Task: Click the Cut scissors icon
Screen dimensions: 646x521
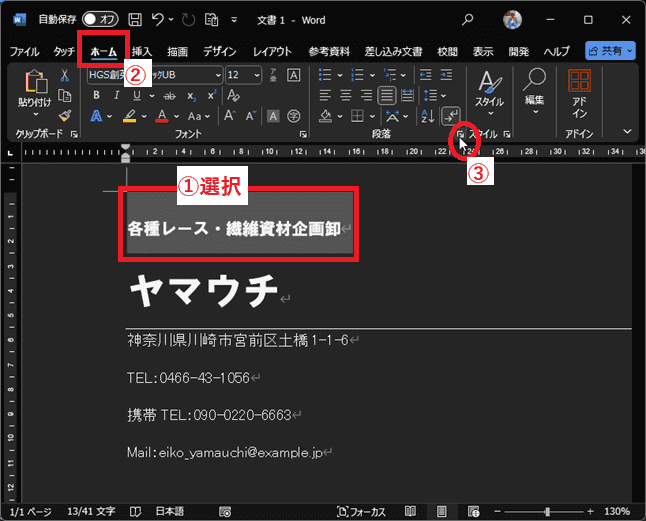Action: (x=64, y=75)
